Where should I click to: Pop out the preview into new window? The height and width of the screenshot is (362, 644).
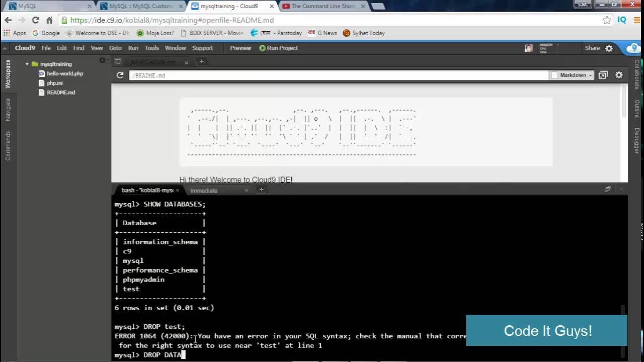pos(603,75)
